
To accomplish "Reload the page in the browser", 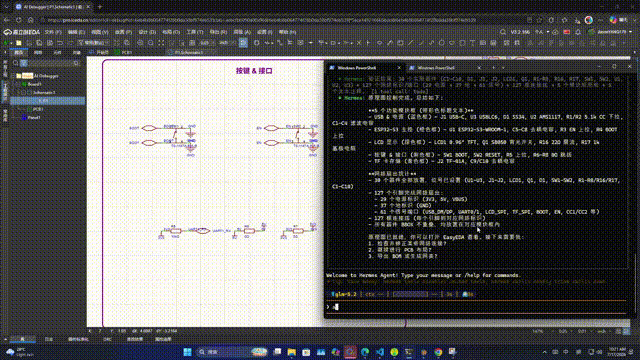I will 19,20.
